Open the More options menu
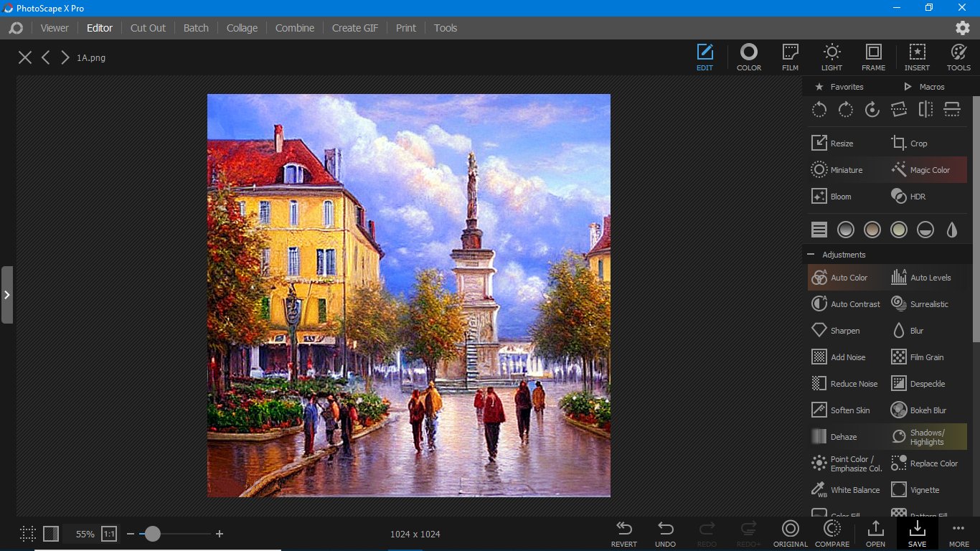This screenshot has height=551, width=980. coord(958,534)
